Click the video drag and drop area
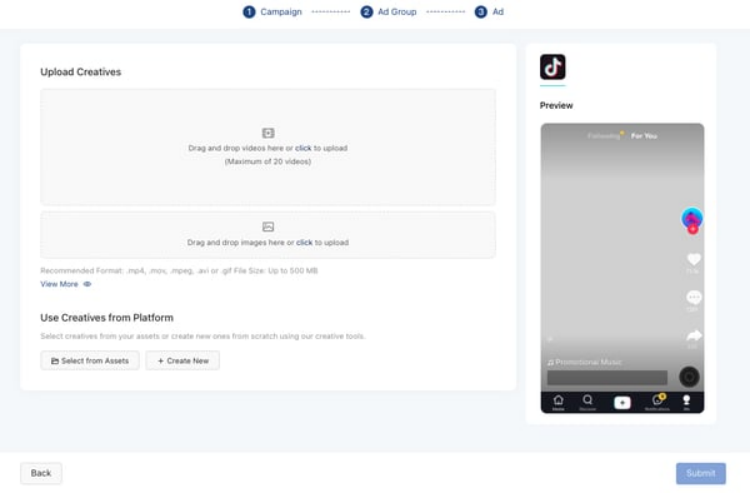This screenshot has height=493, width=750. coord(268,147)
